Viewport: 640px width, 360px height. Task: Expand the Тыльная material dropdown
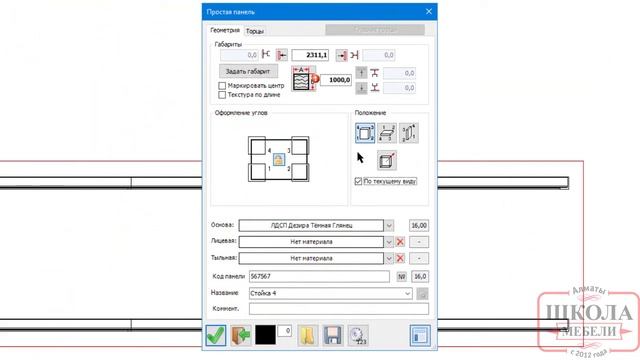click(x=389, y=258)
